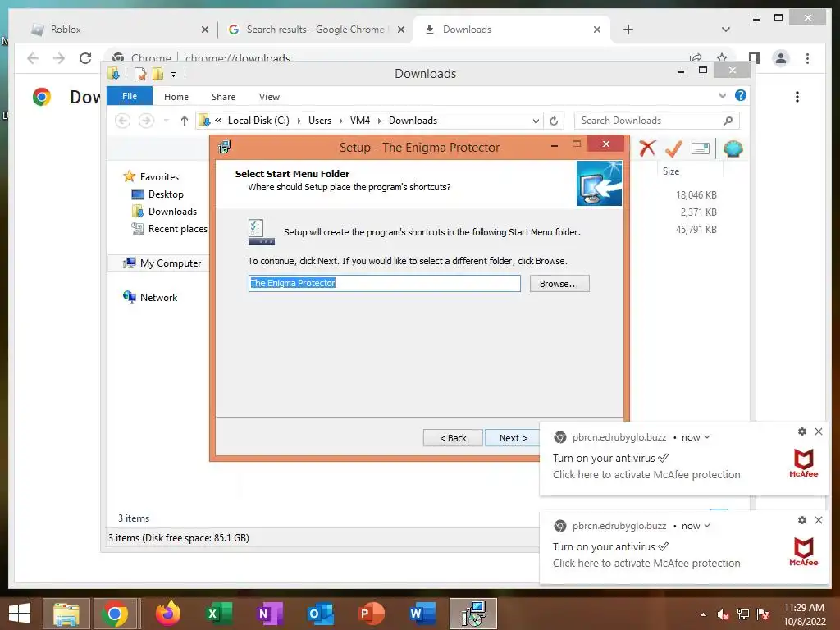Open a new Chrome tab
Screen dimensions: 840x630
click(x=628, y=30)
